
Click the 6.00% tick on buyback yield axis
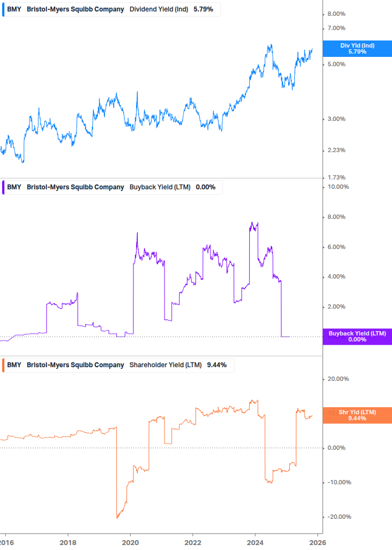(336, 247)
